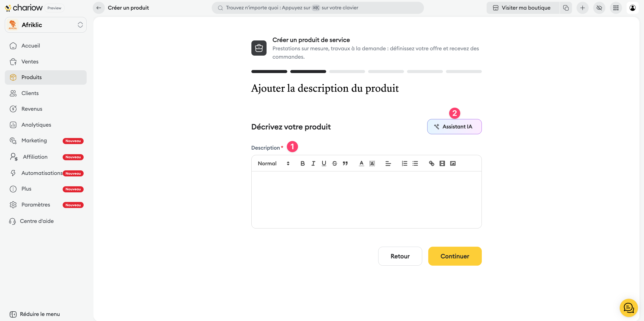Screen dimensions: 644x321
Task: Toggle the numbered list format
Action: (x=404, y=164)
